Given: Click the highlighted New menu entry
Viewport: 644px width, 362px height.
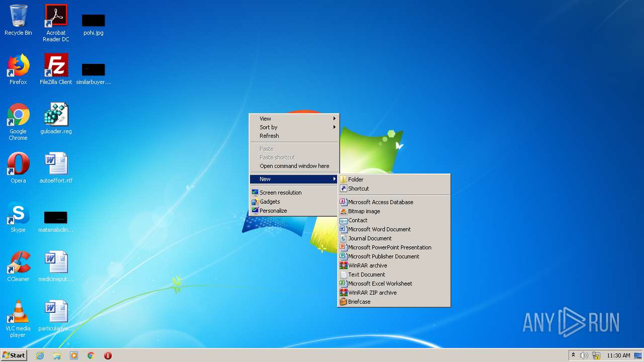Looking at the screenshot, I should point(294,179).
